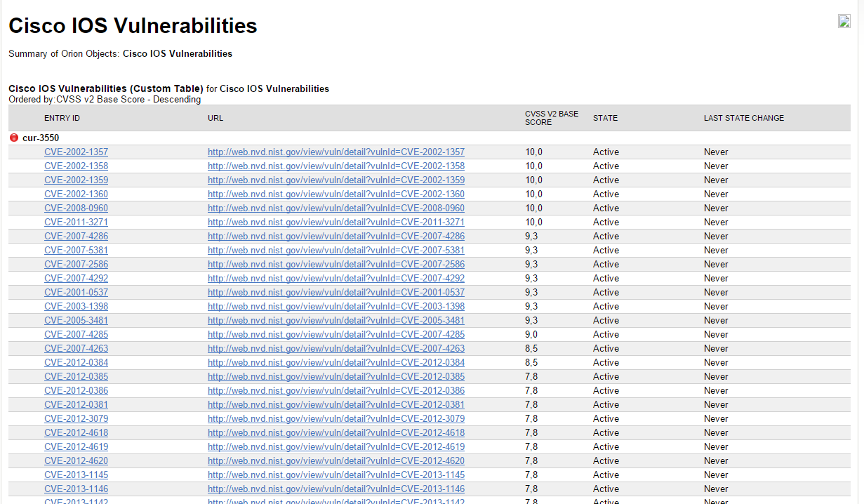
Task: Click the LAST STATE CHANGE column header
Action: point(744,118)
